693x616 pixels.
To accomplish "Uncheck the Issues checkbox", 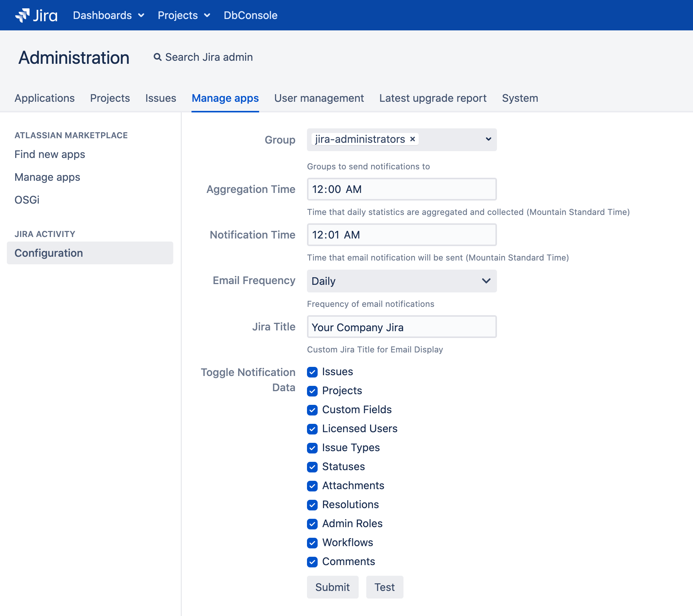I will pos(312,372).
